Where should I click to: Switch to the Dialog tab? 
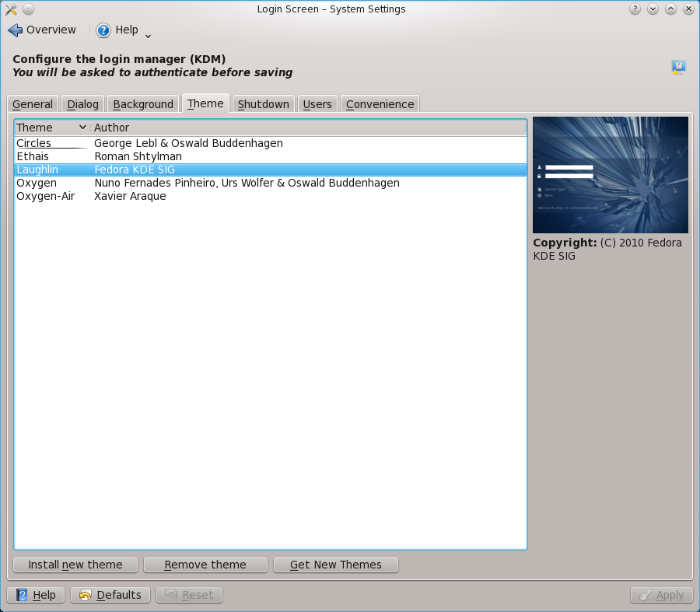(x=82, y=104)
